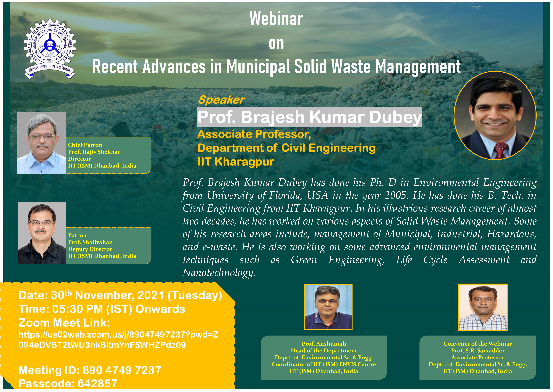
Task: Click the Zoom meeting link URL
Action: pyautogui.click(x=118, y=340)
